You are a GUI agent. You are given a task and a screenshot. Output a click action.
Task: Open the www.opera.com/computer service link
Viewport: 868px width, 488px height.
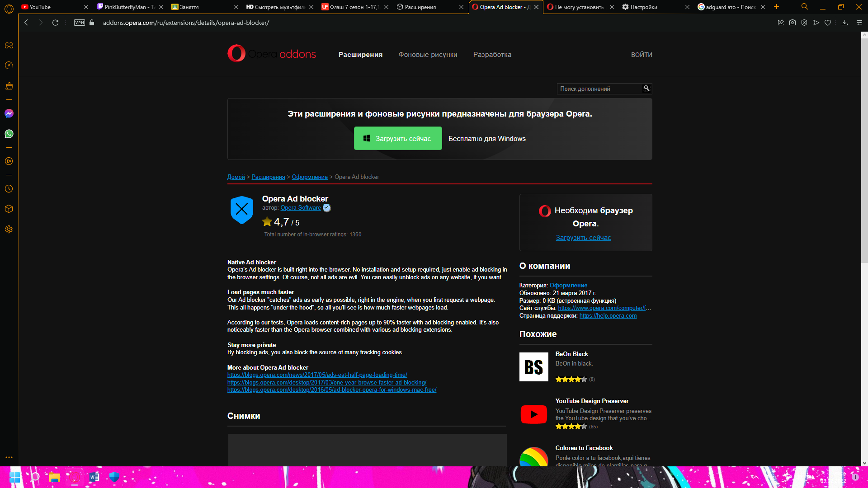click(x=604, y=308)
